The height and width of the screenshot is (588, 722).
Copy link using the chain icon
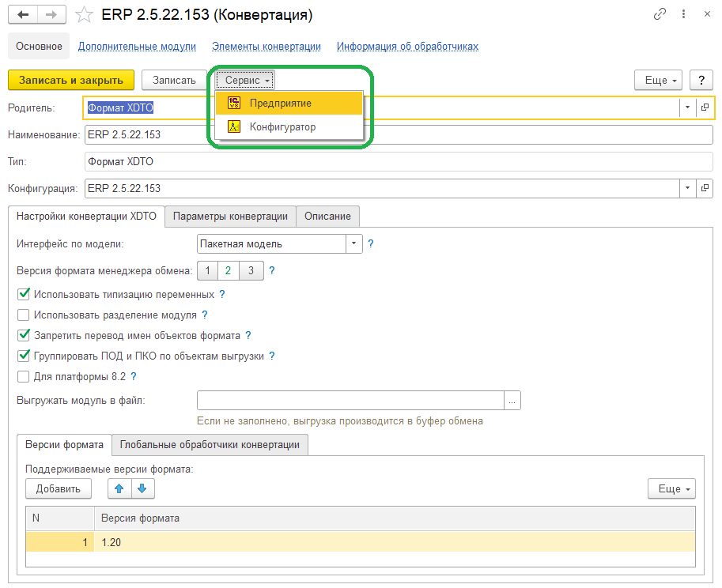pos(660,14)
